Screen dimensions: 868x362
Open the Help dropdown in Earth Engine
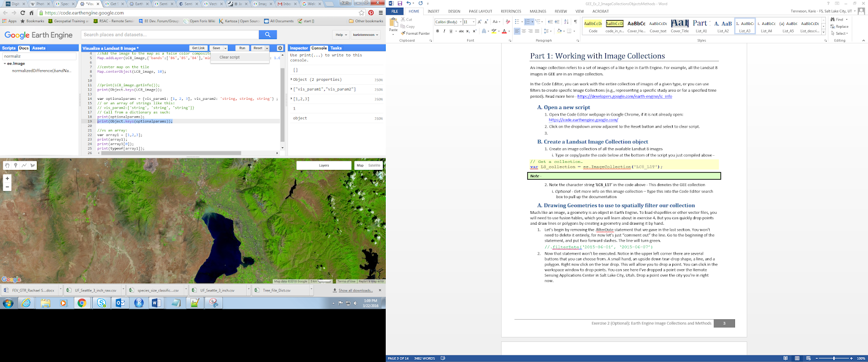(341, 34)
